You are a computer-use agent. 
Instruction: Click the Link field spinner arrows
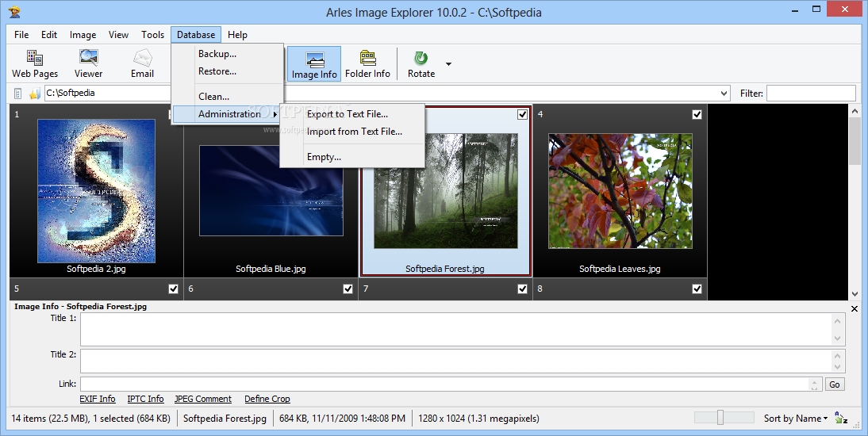815,384
